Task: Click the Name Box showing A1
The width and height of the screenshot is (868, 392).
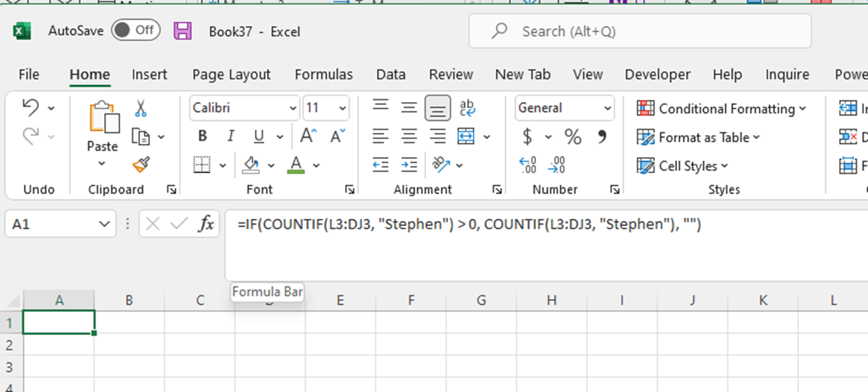Action: [61, 225]
